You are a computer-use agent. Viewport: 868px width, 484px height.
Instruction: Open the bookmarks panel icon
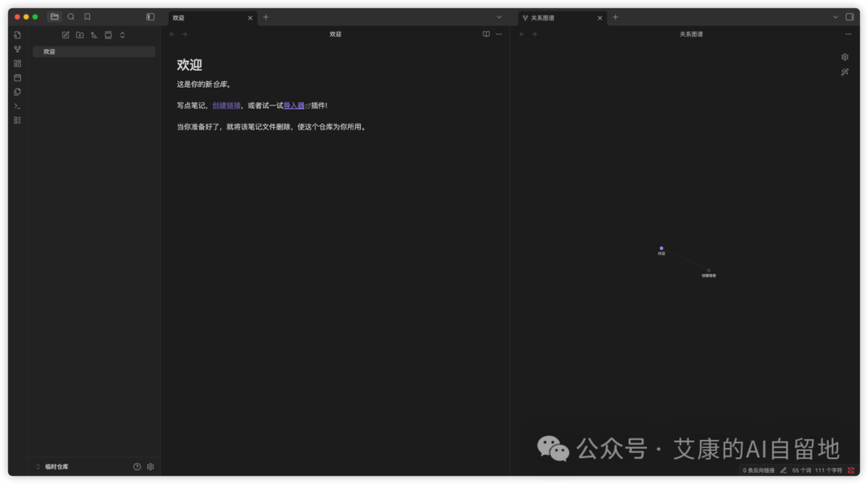(x=88, y=17)
